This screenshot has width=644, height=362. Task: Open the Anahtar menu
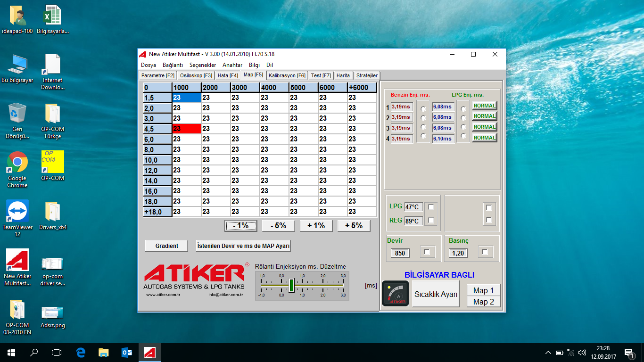coord(232,65)
